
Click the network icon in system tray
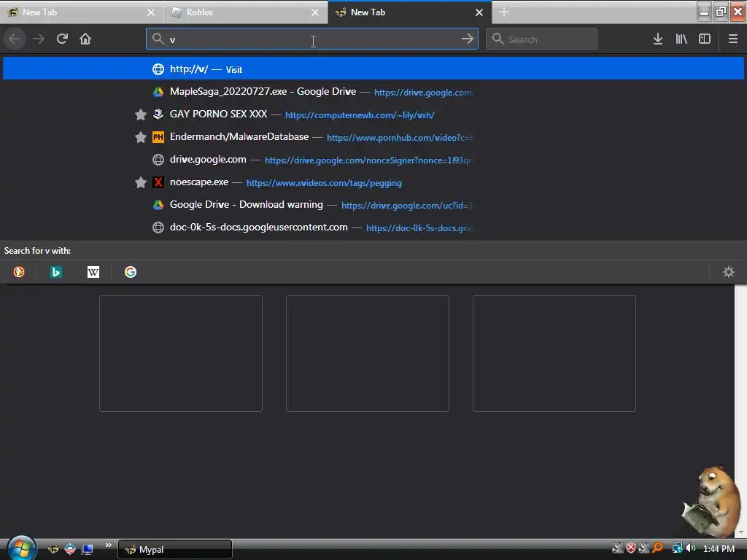677,548
